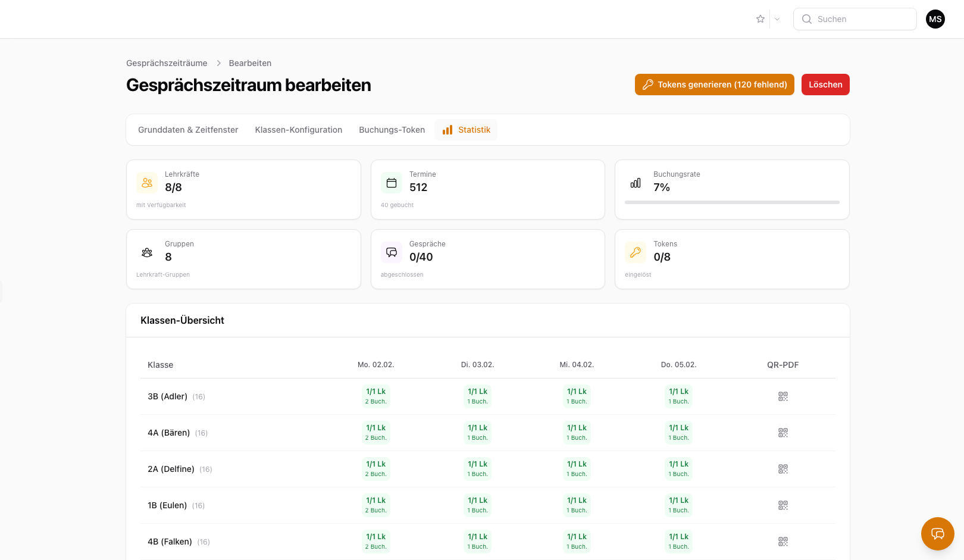Expand the dropdown chevron beside the star

click(777, 19)
